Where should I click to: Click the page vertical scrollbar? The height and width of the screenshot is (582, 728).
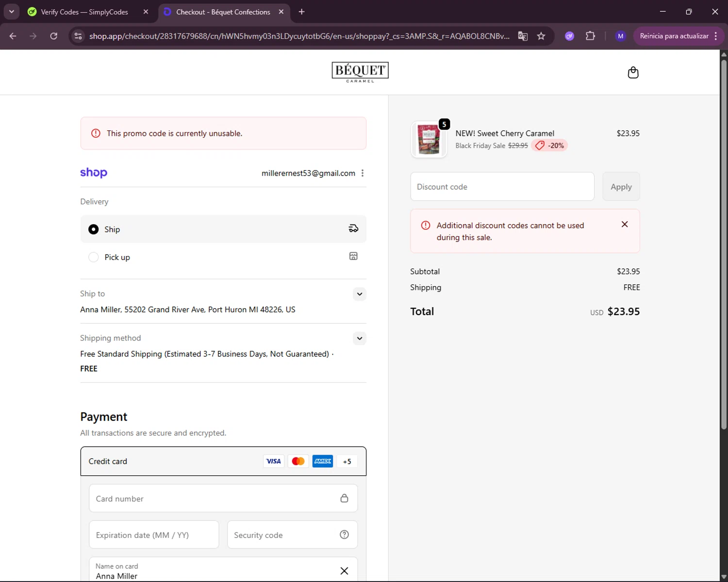[724, 245]
